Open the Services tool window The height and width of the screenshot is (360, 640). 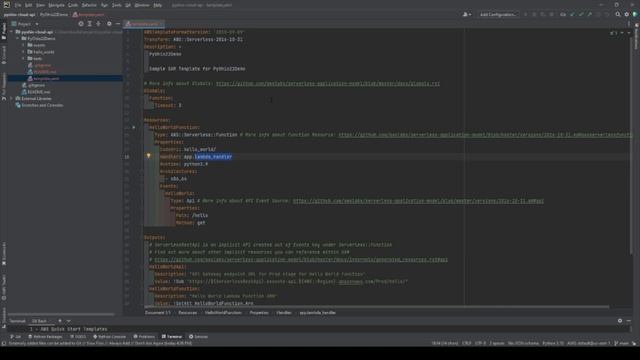pos(198,337)
